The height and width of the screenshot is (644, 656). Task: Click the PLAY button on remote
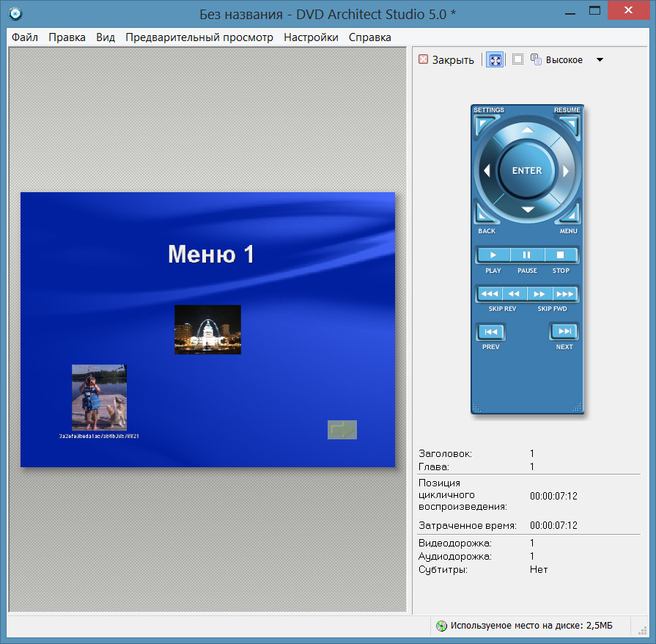click(x=493, y=255)
